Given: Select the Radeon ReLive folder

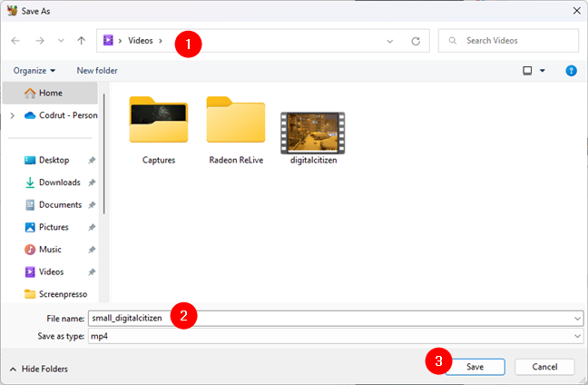Looking at the screenshot, I should 236,130.
